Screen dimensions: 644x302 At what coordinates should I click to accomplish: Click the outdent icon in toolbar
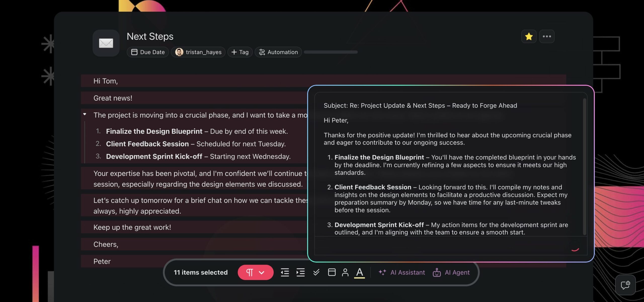tap(285, 272)
